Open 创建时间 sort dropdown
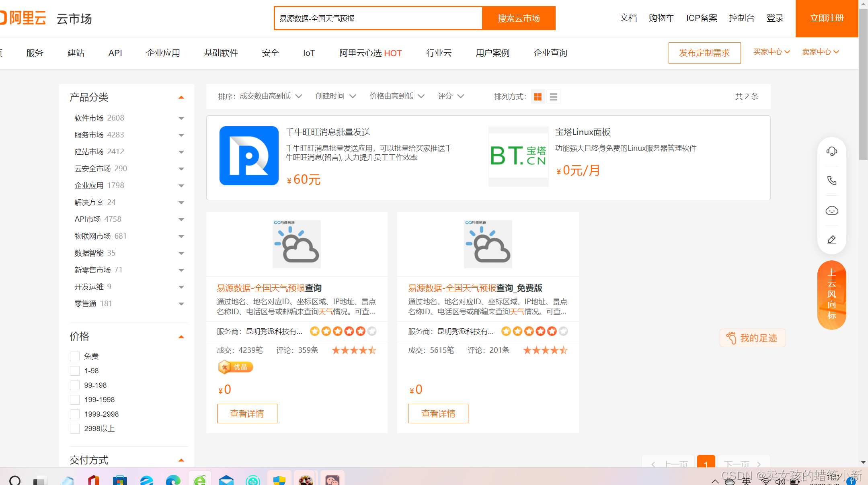This screenshot has height=485, width=868. click(x=336, y=96)
